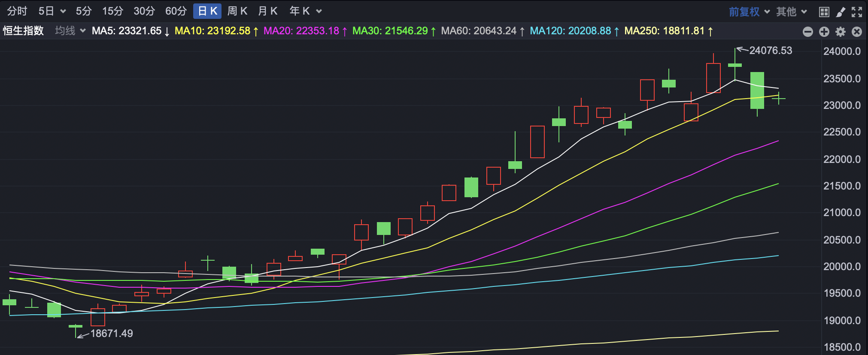Open indicator settings gear icon
This screenshot has height=355, width=868.
pyautogui.click(x=840, y=32)
